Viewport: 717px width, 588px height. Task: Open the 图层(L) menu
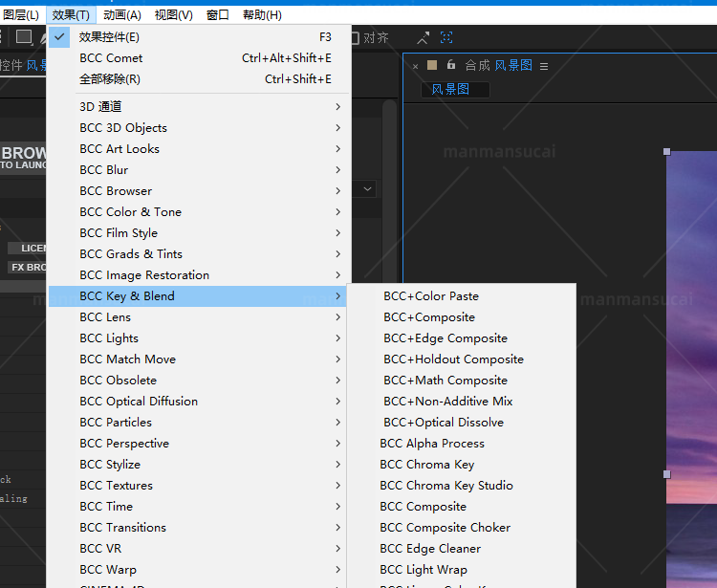[21, 15]
